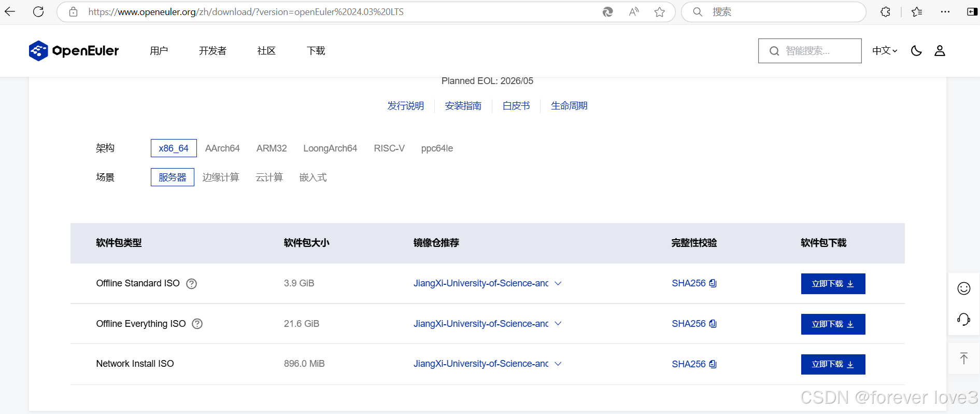
Task: Click the Edge Copilot swirl icon in address bar
Action: (x=608, y=12)
